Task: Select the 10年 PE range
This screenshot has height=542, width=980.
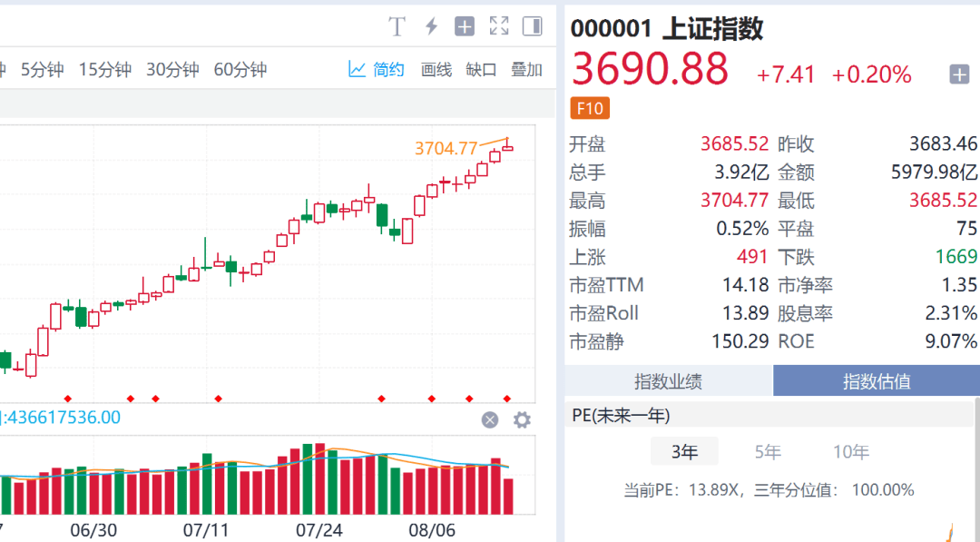Action: 850,451
